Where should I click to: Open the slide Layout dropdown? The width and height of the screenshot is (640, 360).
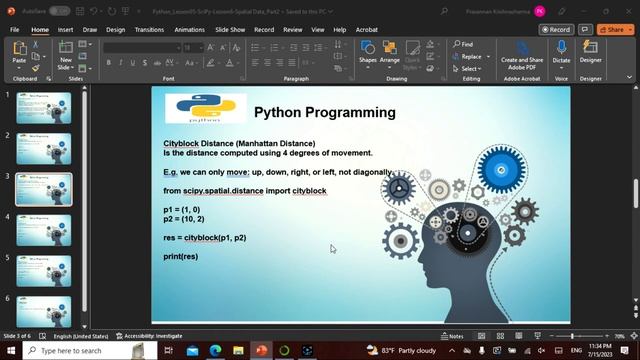[85, 44]
